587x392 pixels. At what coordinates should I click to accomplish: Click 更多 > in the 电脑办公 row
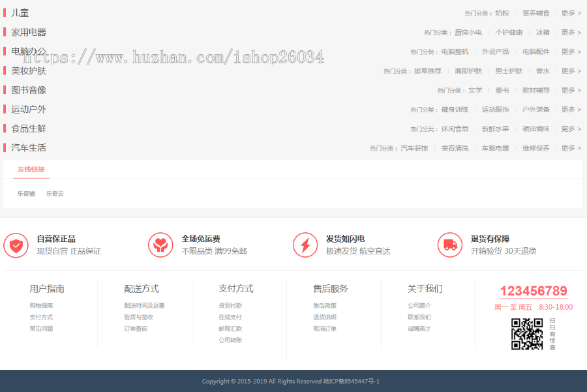pos(571,52)
